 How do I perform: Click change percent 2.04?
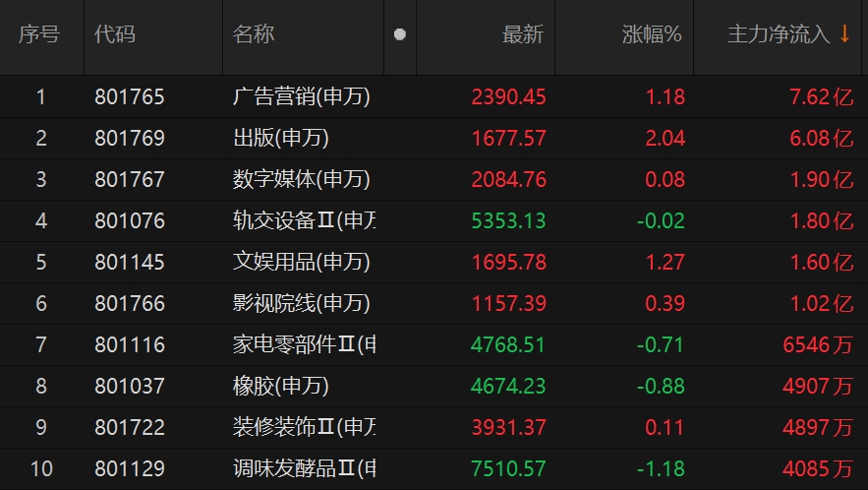[665, 138]
